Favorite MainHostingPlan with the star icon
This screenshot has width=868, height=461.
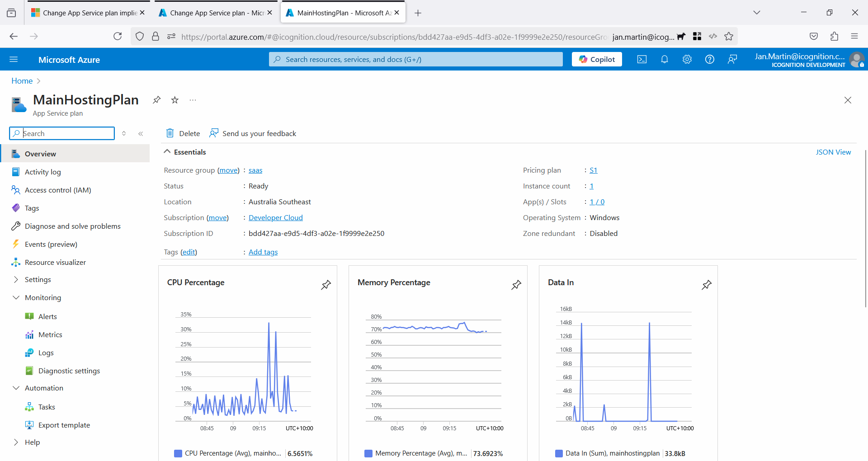tap(175, 100)
